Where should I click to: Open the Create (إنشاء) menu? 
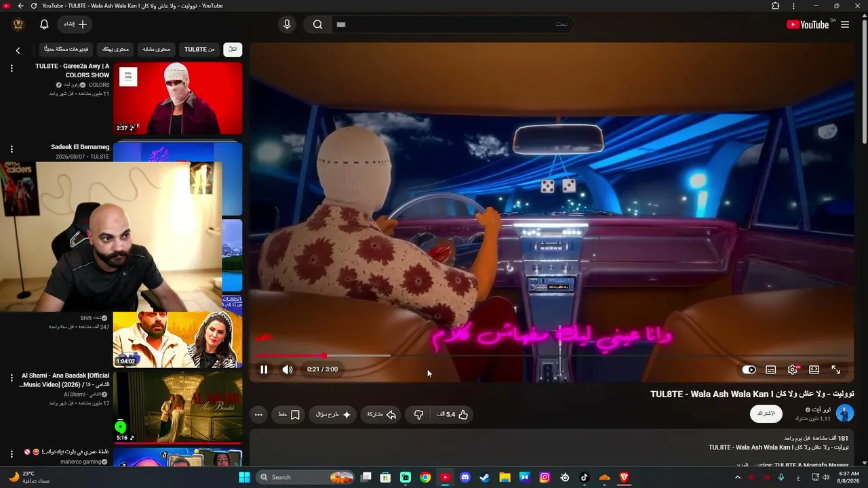76,24
